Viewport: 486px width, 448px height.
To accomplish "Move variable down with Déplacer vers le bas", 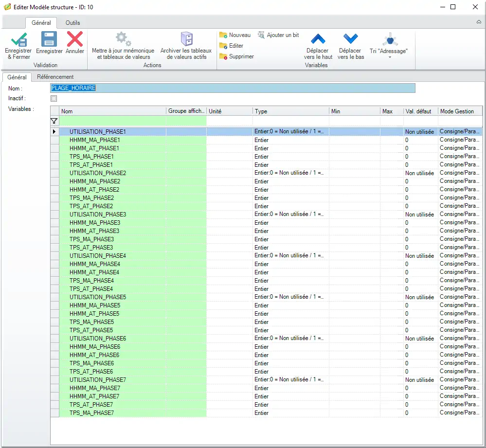I will 351,46.
